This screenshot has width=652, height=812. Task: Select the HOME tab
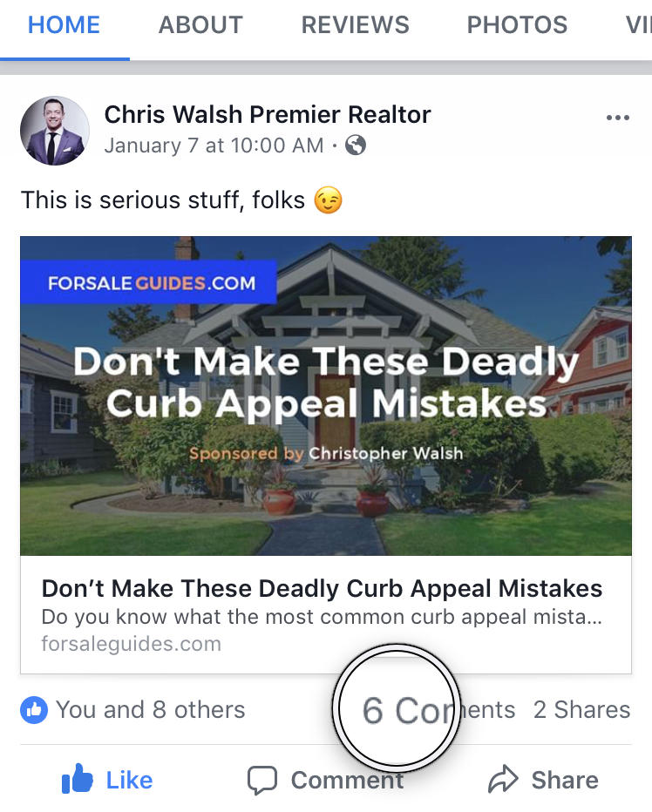coord(64,25)
